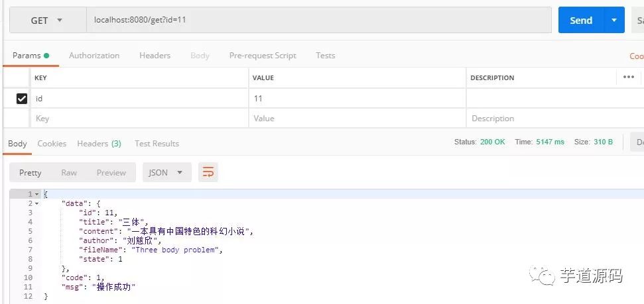The width and height of the screenshot is (644, 304).
Task: Open the JSON format dropdown
Action: tap(166, 173)
